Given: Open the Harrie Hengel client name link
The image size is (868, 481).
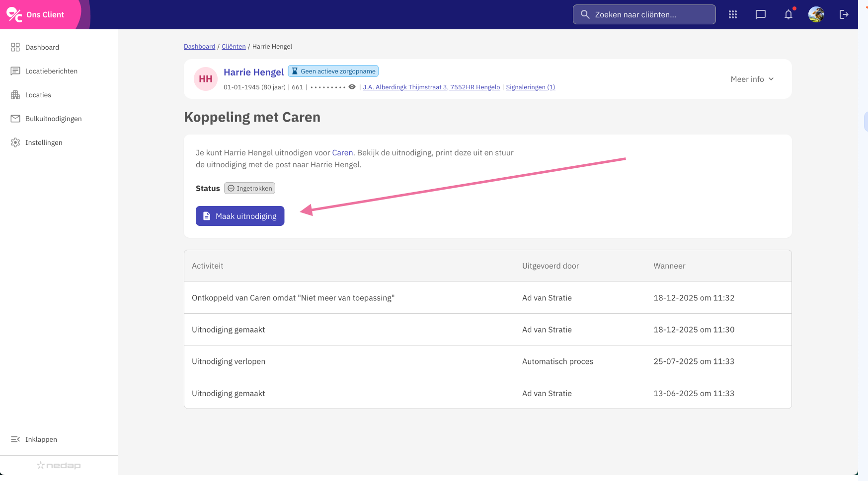Looking at the screenshot, I should [x=253, y=72].
